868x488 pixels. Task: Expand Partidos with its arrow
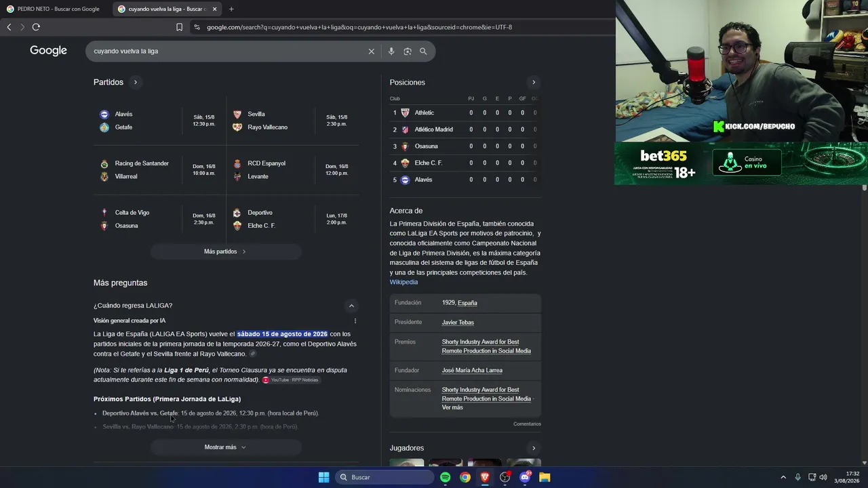(136, 82)
